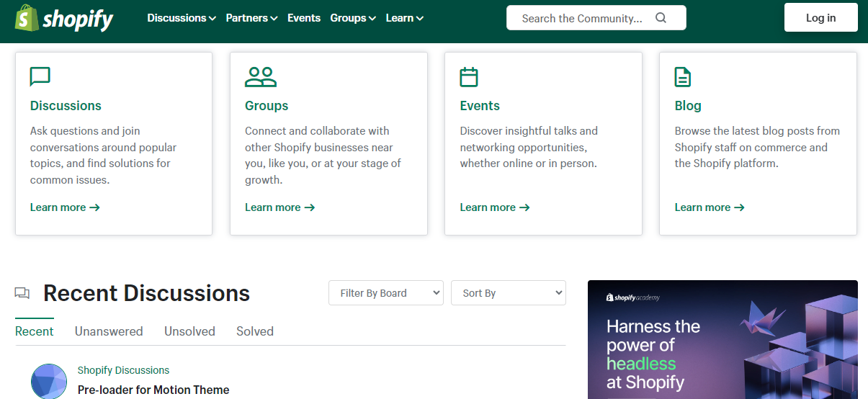Click the search magnifier icon
Viewport: 868px width, 399px height.
point(661,18)
